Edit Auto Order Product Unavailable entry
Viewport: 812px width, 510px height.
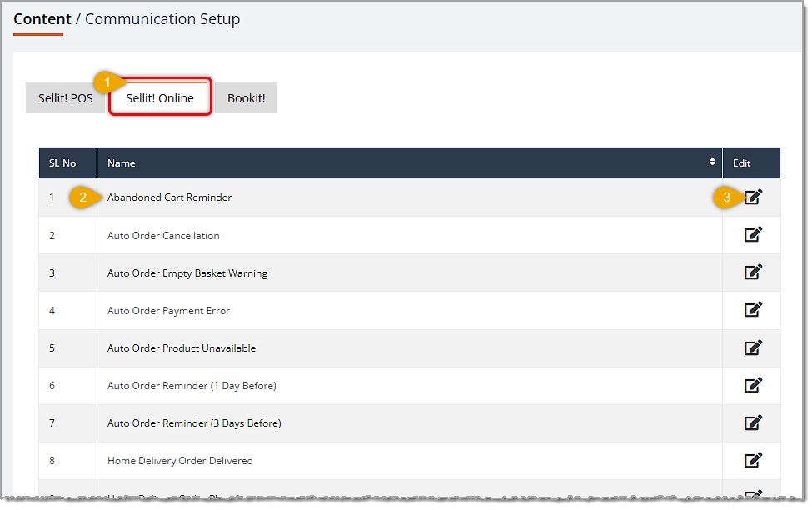[753, 347]
